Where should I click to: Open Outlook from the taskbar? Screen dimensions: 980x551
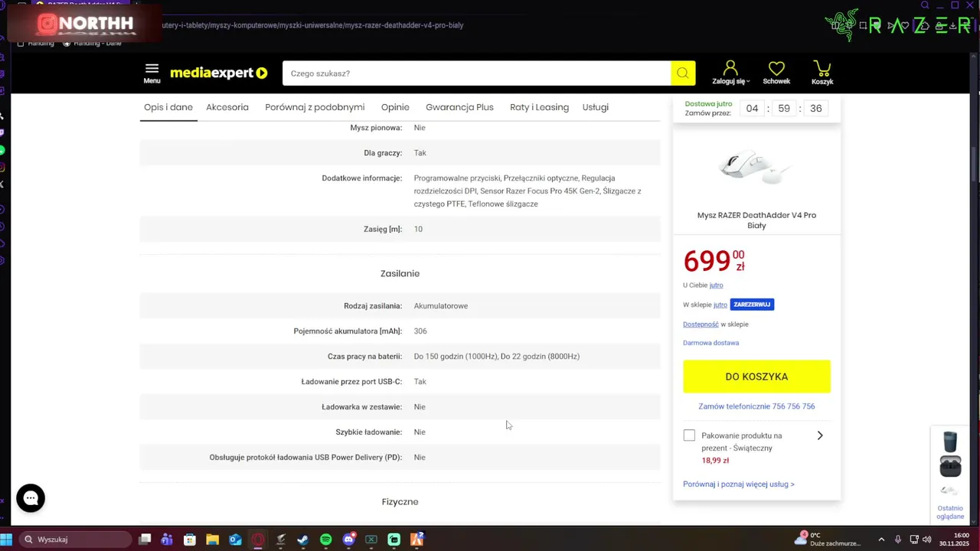pyautogui.click(x=235, y=540)
